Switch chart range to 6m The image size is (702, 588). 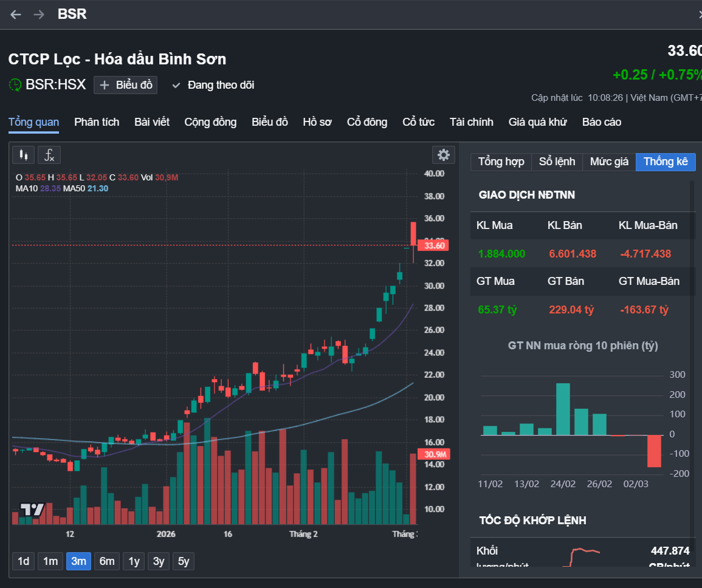tap(107, 561)
